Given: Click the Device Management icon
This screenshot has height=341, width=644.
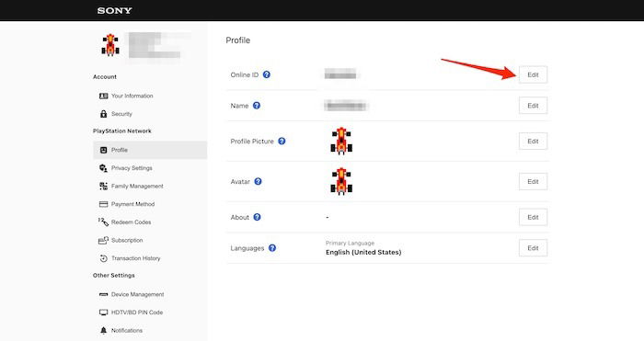Looking at the screenshot, I should tap(103, 294).
